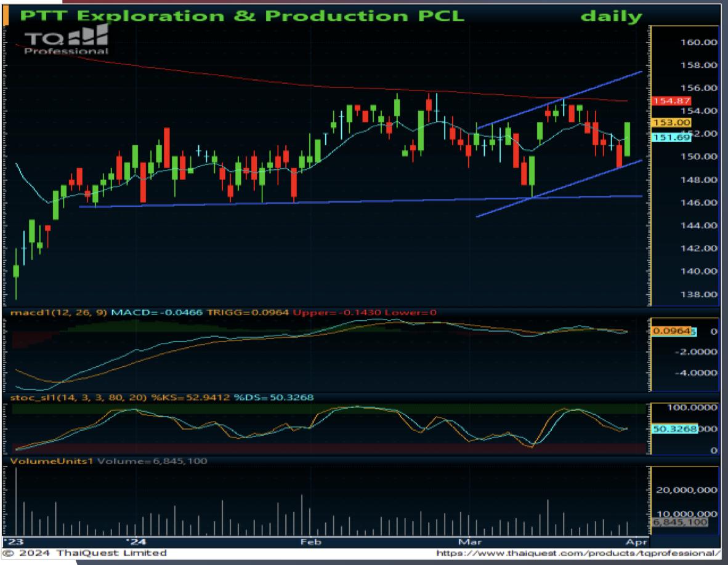Image resolution: width=728 pixels, height=565 pixels.
Task: Select the VolumeUnits1 indicator name
Action: (52, 461)
